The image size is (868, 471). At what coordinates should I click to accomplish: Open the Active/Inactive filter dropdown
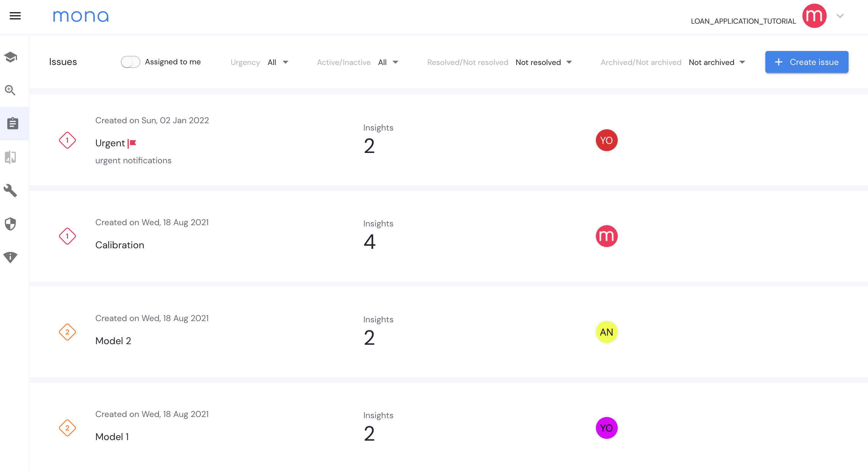coord(388,62)
